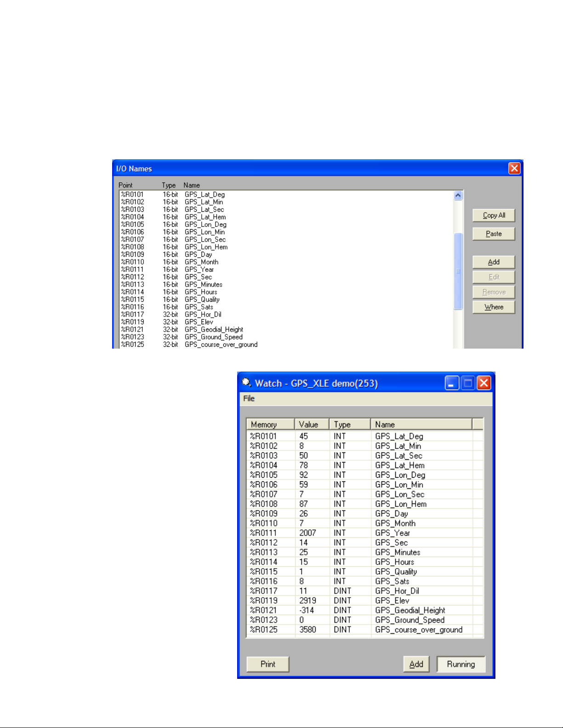Select the GPS_Minutes row in I/O Names

(286, 285)
